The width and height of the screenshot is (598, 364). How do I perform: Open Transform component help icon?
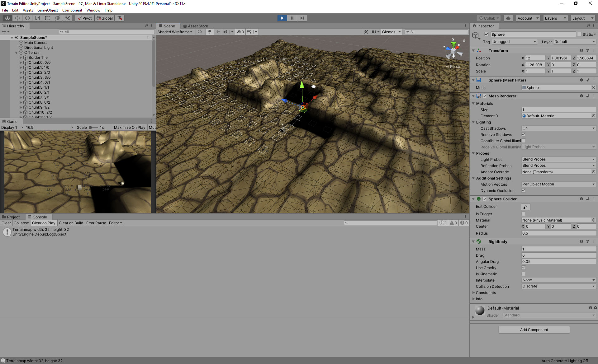point(581,50)
